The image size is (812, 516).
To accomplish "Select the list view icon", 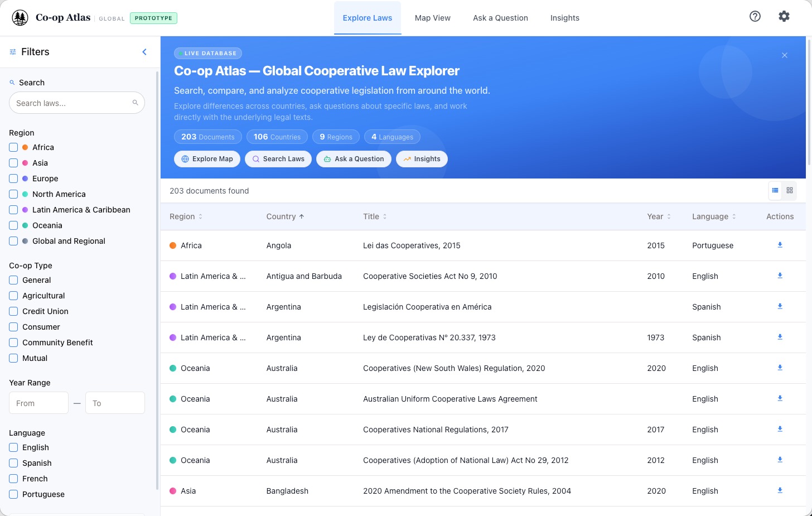I will 775,190.
